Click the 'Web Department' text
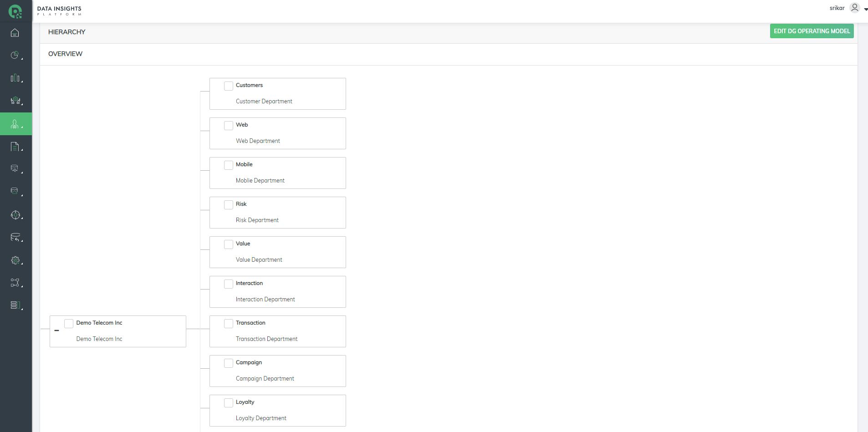Image resolution: width=868 pixels, height=432 pixels. 258,141
